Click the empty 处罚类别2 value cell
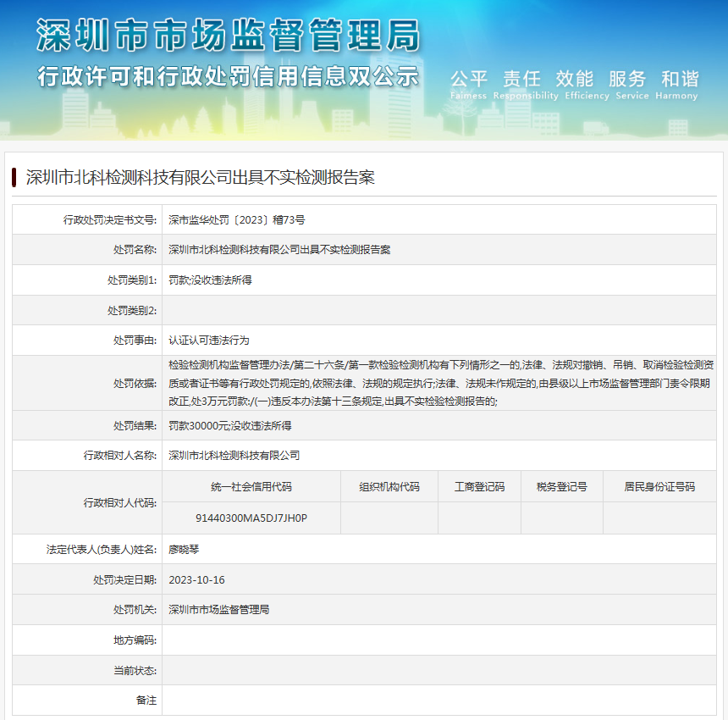The image size is (728, 720). tap(438, 310)
